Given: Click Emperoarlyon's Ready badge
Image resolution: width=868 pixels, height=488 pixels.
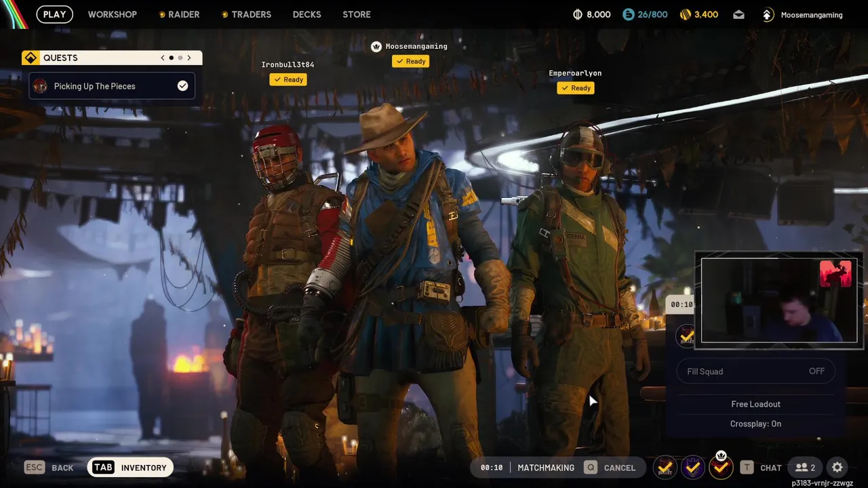Looking at the screenshot, I should point(576,87).
